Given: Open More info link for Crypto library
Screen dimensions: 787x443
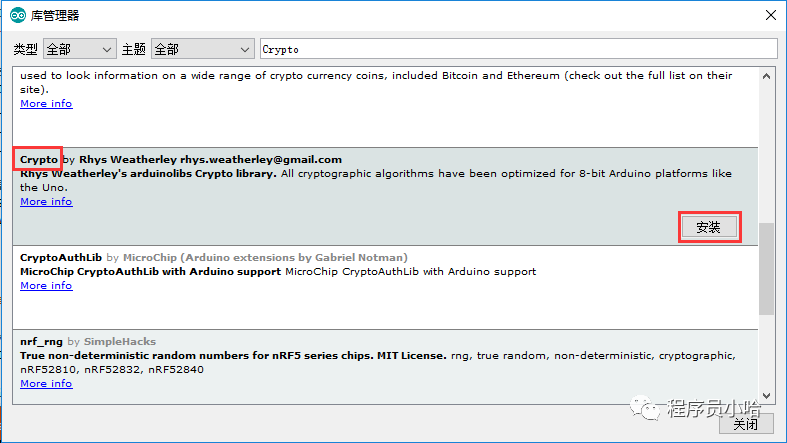Looking at the screenshot, I should (x=46, y=202).
